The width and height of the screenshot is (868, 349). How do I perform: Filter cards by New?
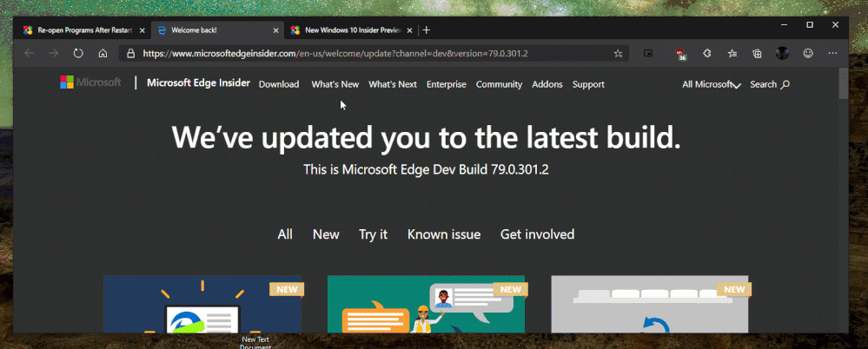pos(326,234)
